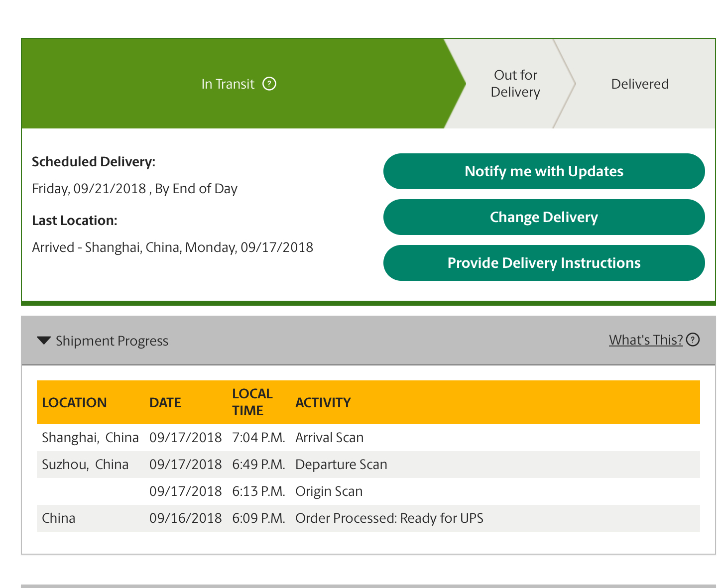Click the Shipment Progress header label
Image resolution: width=721 pixels, height=588 pixels.
tap(112, 341)
